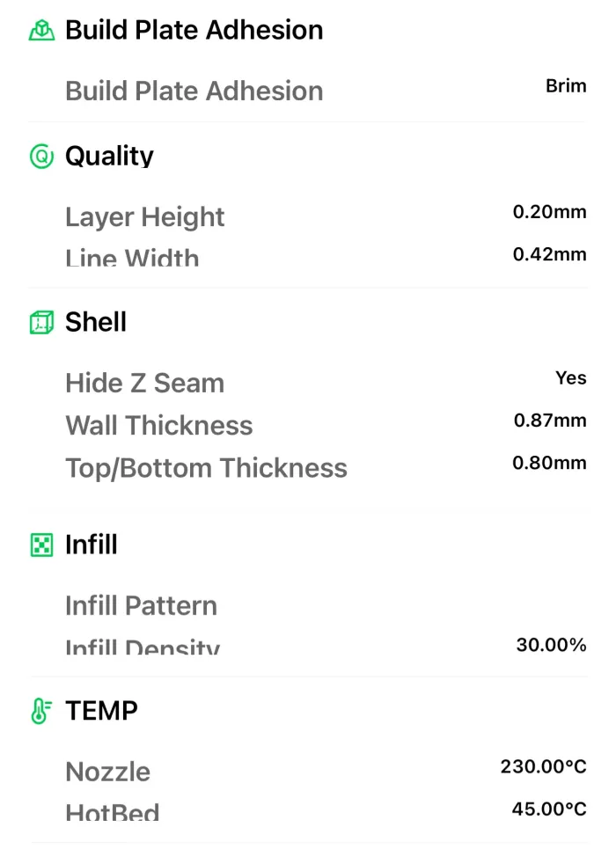Click the Shell cube icon
Image resolution: width=616 pixels, height=849 pixels.
coord(41,323)
